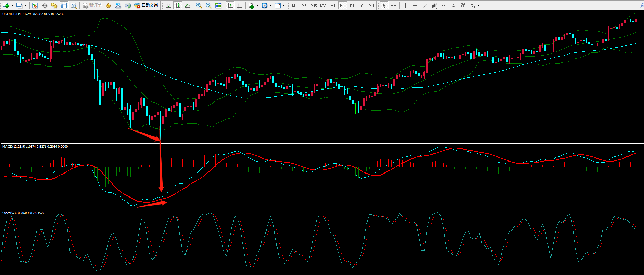This screenshot has width=644, height=275.
Task: Click the Zoom In magnifier icon
Action: [199, 5]
